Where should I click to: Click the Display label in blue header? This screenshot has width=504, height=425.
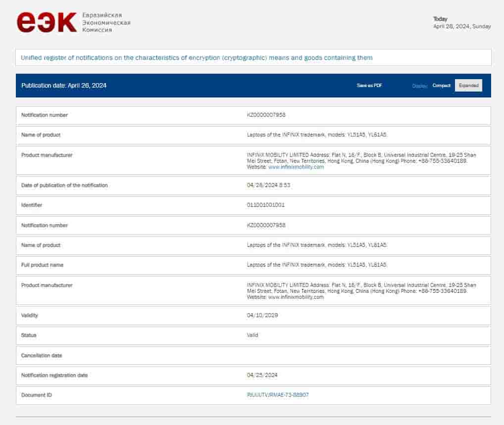419,86
